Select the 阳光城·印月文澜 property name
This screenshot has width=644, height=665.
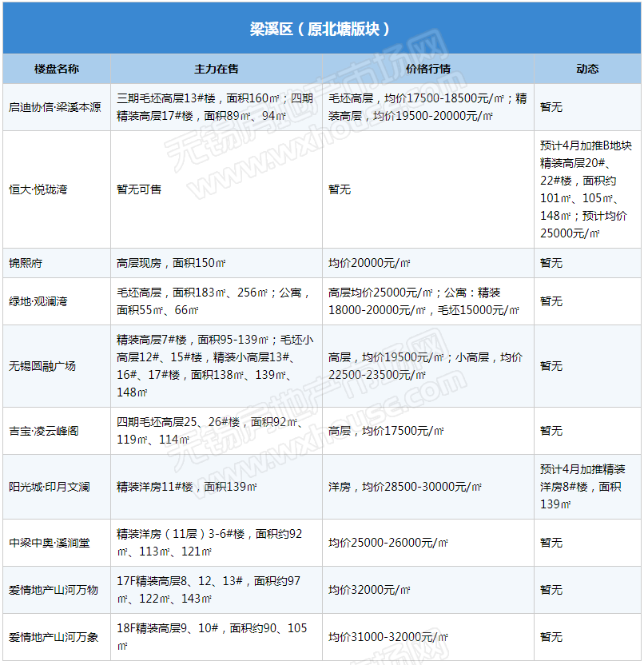pos(50,487)
